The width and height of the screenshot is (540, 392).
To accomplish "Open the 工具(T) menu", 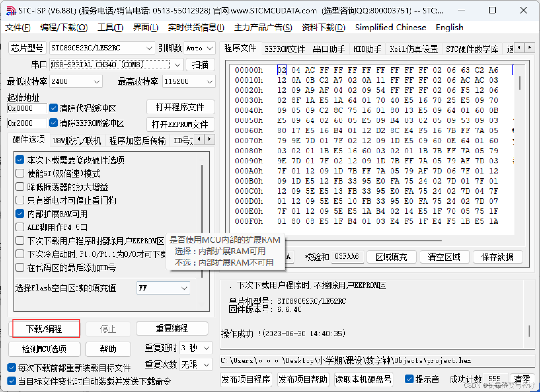I will coord(110,27).
